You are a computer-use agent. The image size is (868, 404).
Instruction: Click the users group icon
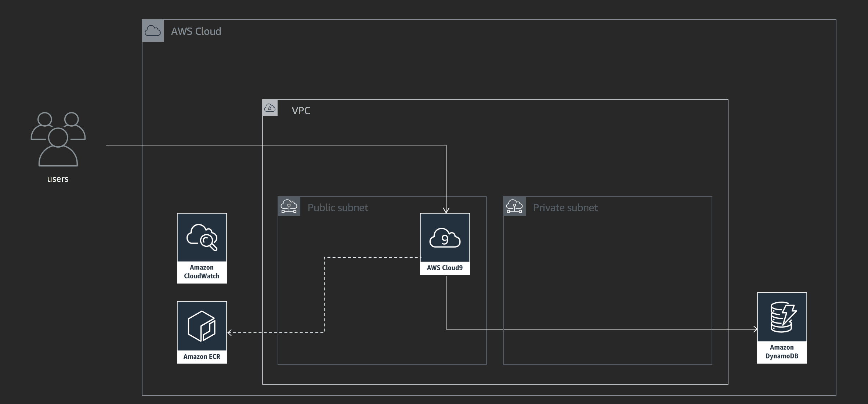(58, 139)
